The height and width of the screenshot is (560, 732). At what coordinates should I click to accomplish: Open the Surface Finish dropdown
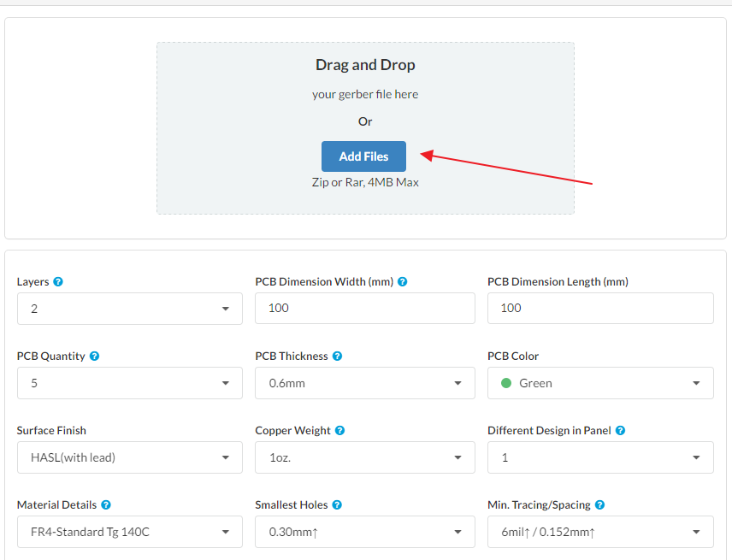coord(130,457)
